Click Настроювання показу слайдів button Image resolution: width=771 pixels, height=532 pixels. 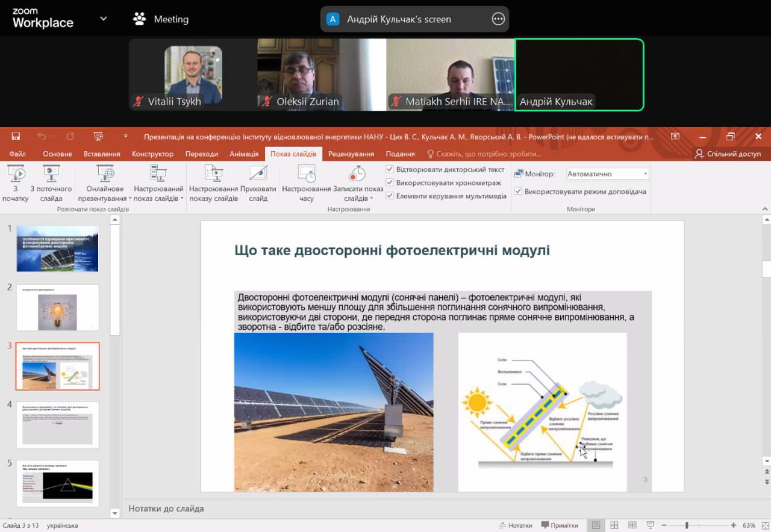pos(214,184)
